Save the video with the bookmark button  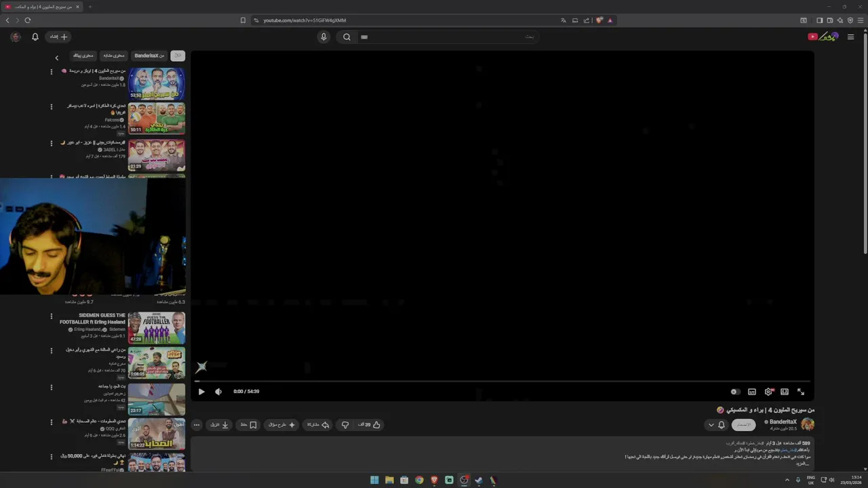click(249, 425)
